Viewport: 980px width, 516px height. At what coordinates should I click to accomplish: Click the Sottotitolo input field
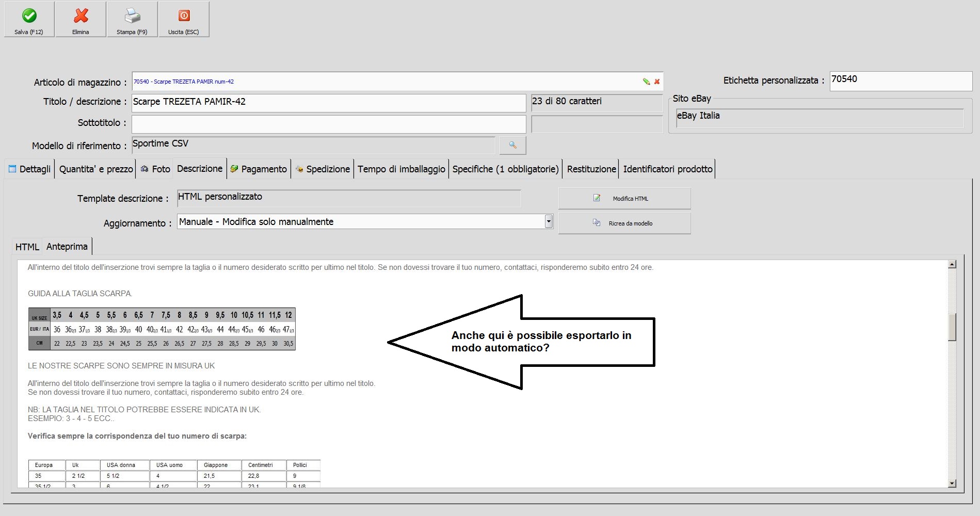click(x=329, y=123)
